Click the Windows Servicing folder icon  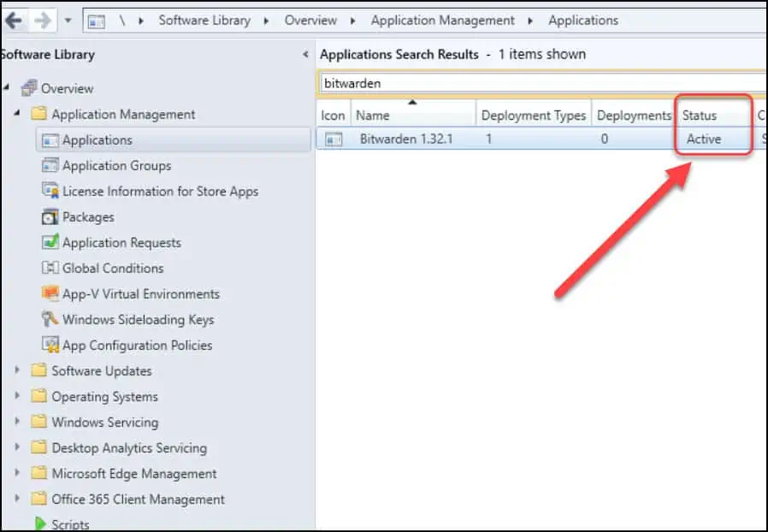(38, 422)
